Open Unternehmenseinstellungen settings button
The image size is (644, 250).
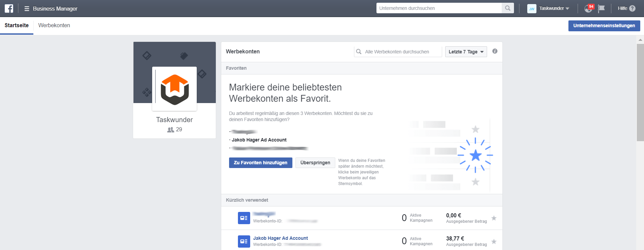[604, 26]
